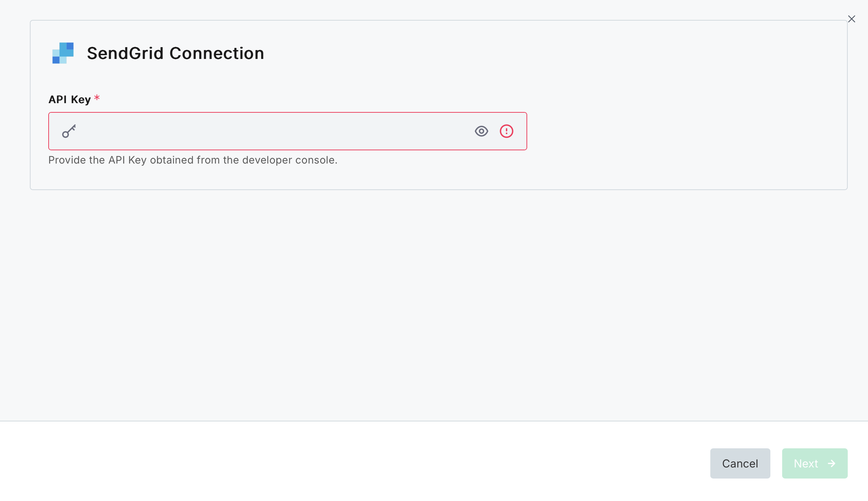Dismiss the dialog with the X control

pos(851,18)
